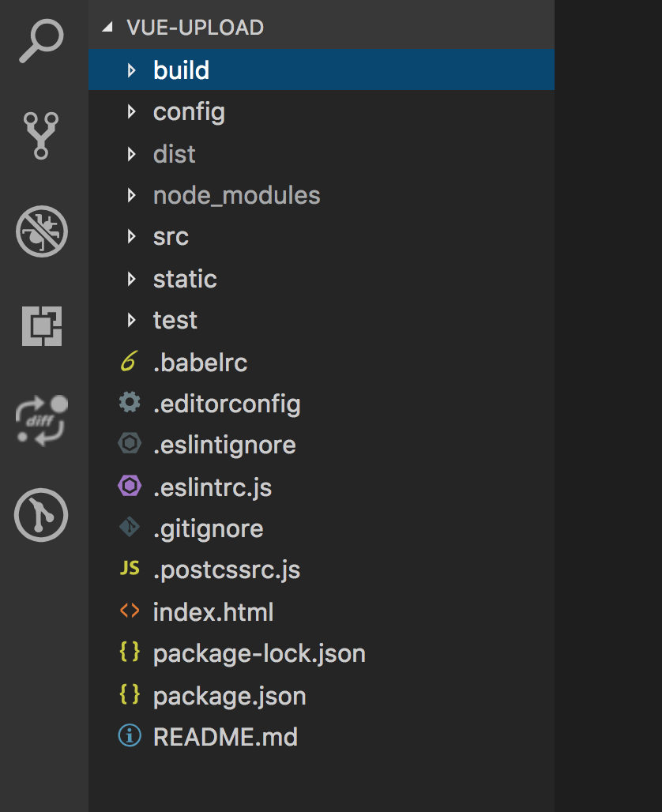The width and height of the screenshot is (662, 812).
Task: Open the .gitignore file
Action: click(208, 528)
